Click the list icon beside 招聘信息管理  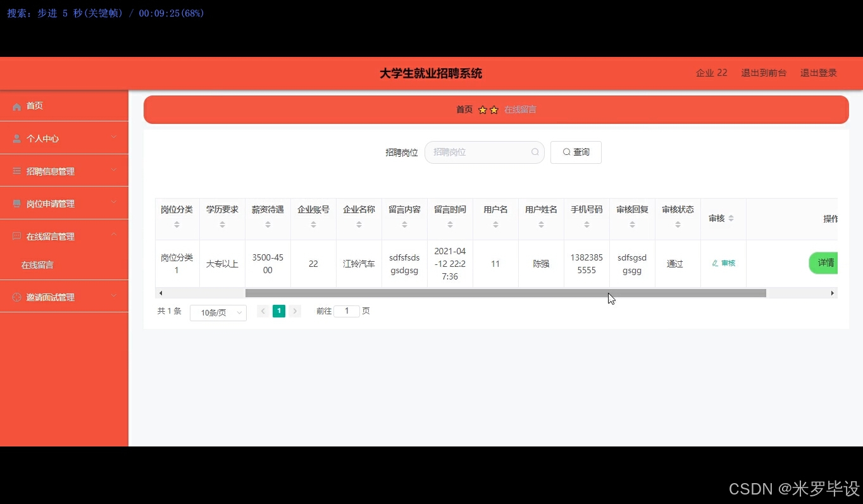pyautogui.click(x=17, y=171)
